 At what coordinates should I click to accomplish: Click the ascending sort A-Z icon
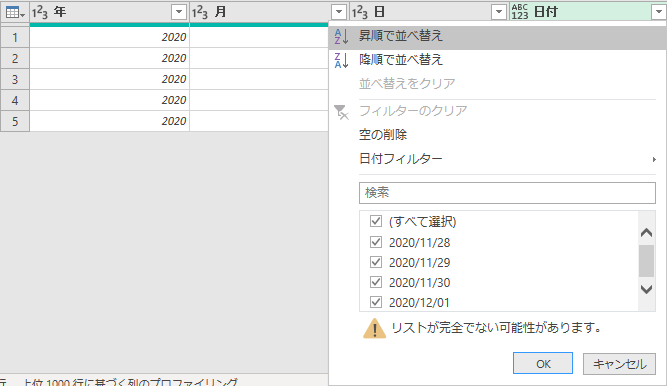(342, 37)
